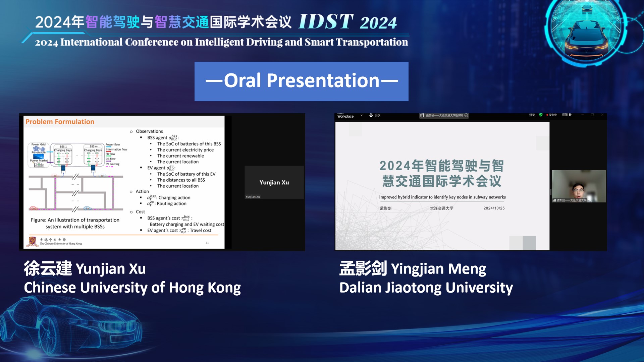Click the subway networks paper title text
Viewport: 644px width, 362px height.
click(442, 197)
